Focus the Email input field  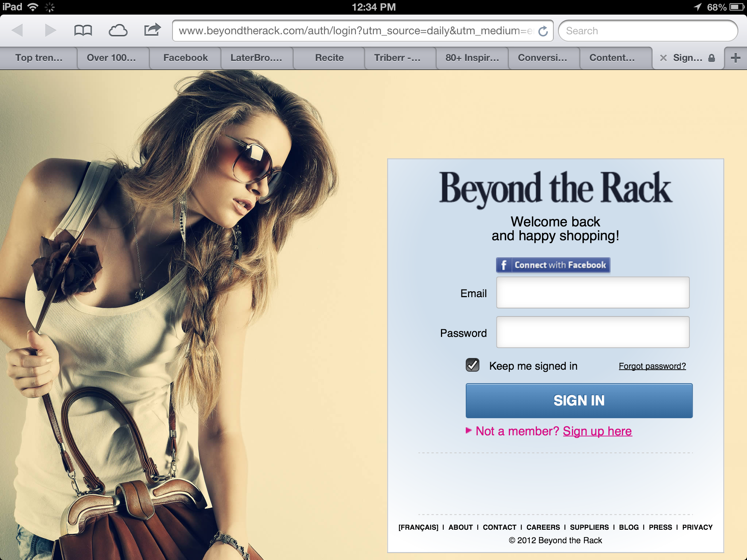click(593, 292)
